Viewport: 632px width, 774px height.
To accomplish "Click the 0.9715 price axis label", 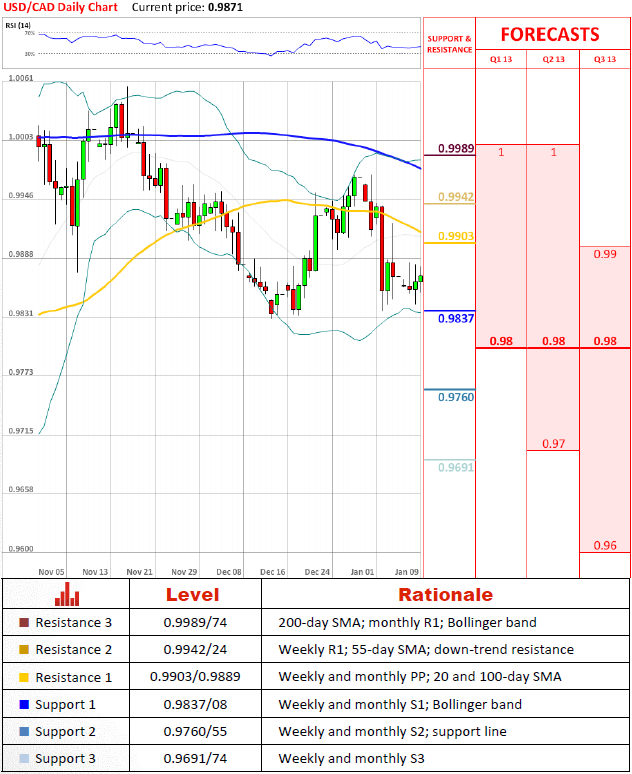I will click(21, 431).
